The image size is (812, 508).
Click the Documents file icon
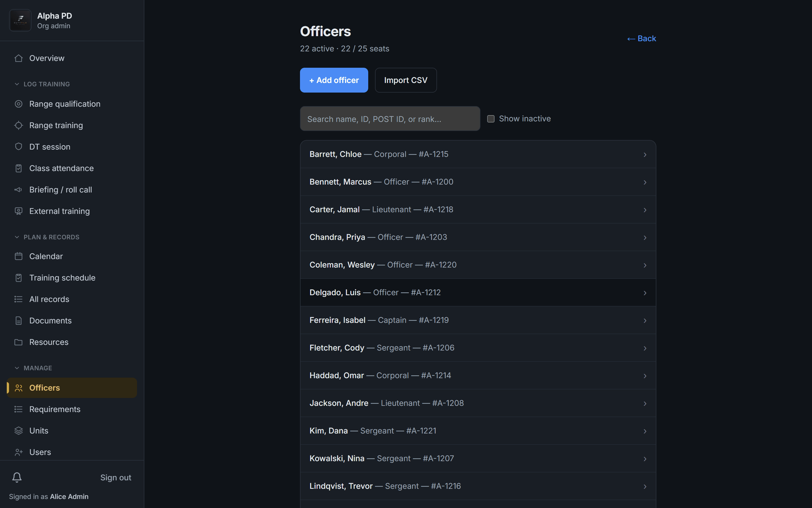pyautogui.click(x=18, y=321)
